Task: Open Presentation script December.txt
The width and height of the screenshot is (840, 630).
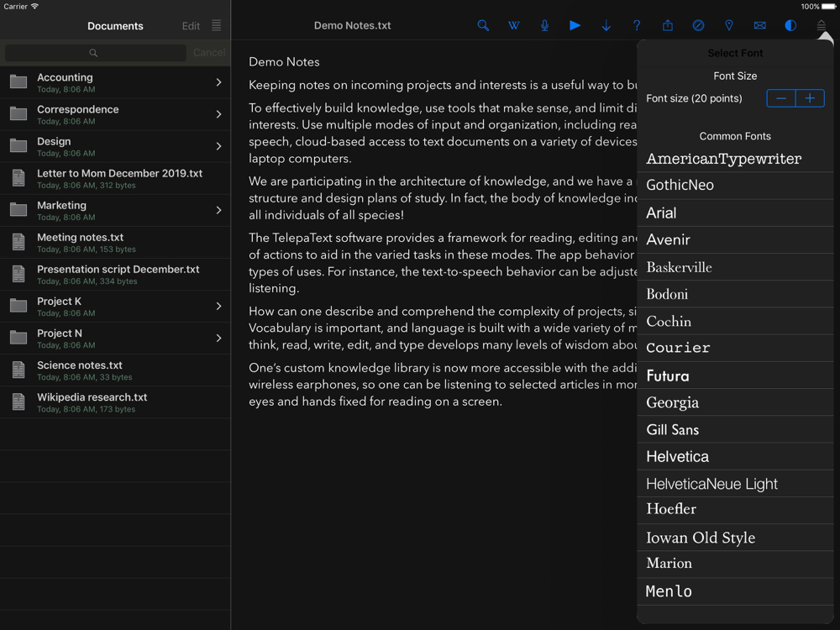Action: click(118, 270)
